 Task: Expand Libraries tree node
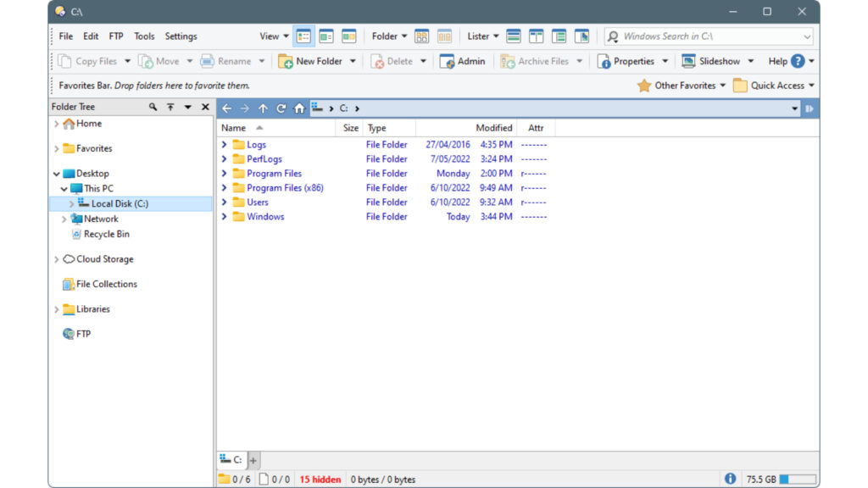57,309
